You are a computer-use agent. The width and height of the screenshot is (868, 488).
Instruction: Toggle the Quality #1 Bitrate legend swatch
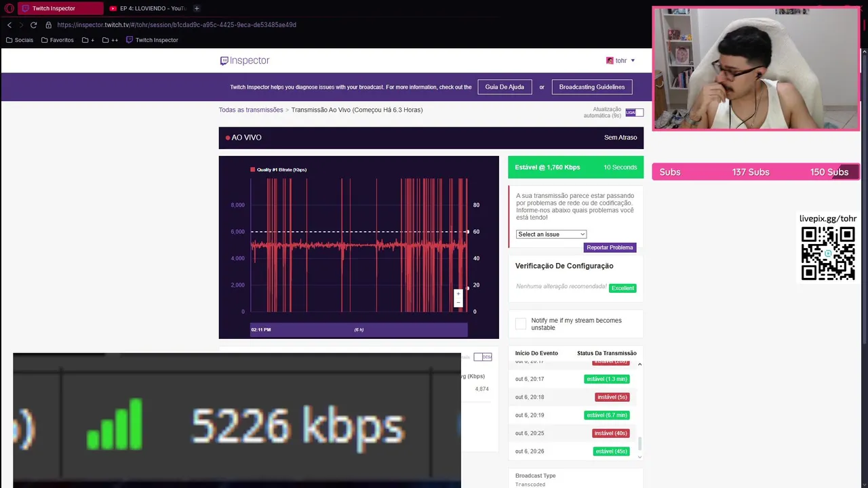tap(253, 169)
